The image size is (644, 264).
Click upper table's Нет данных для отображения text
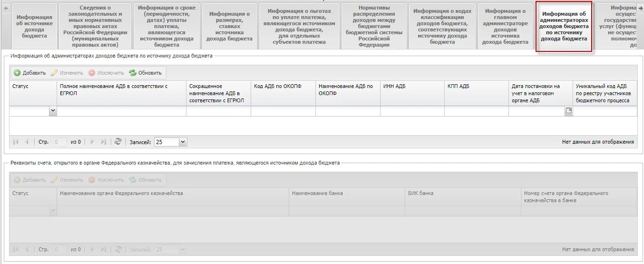pyautogui.click(x=598, y=142)
